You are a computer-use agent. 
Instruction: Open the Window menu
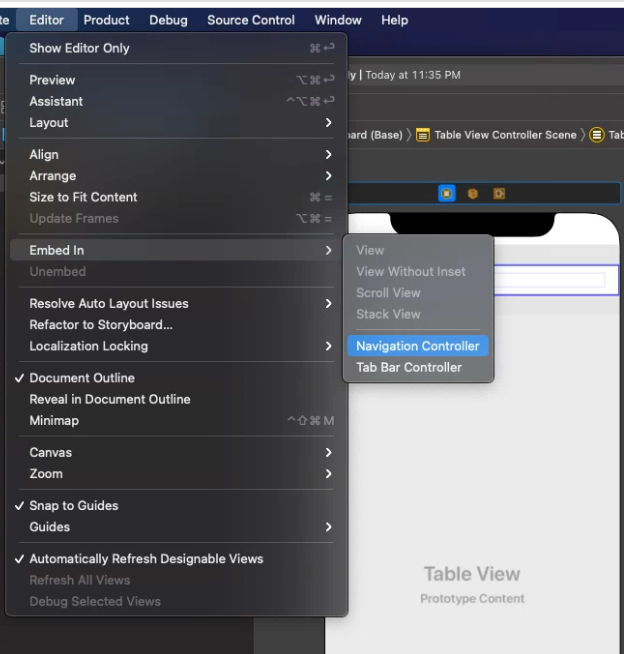pyautogui.click(x=338, y=20)
